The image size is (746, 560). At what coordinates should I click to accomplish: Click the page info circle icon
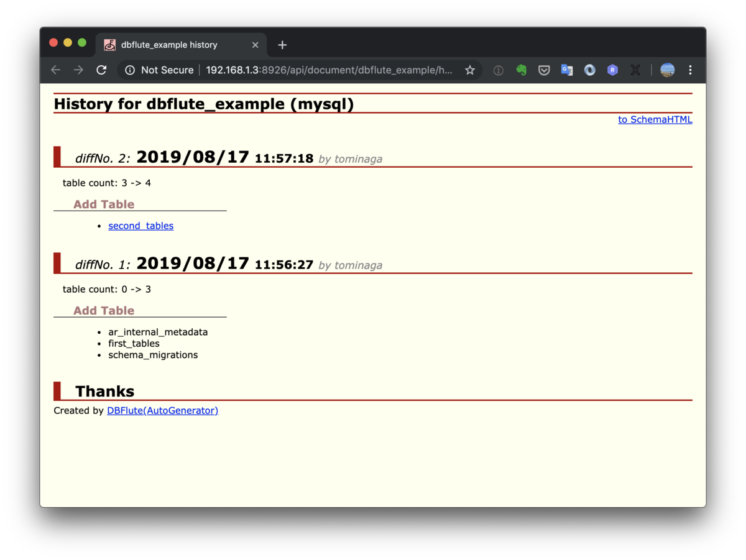click(x=498, y=70)
